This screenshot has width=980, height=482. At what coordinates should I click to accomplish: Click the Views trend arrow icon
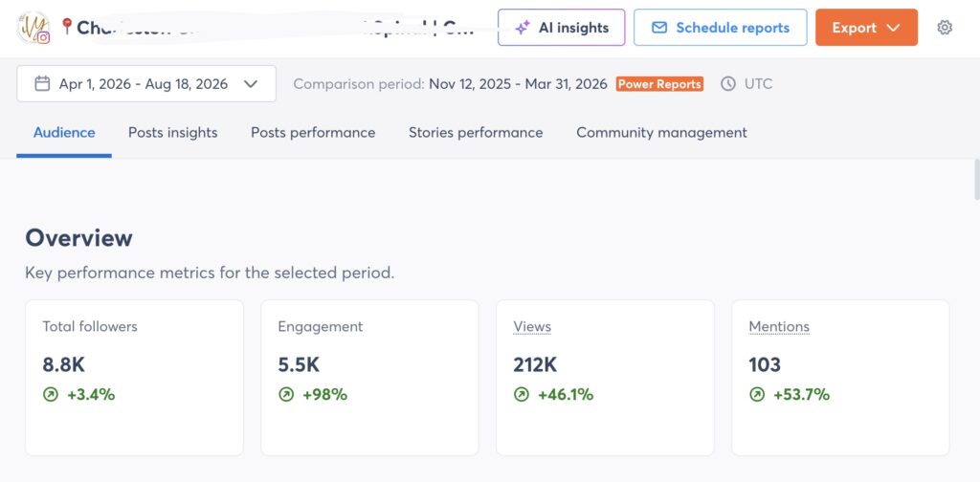tap(522, 395)
